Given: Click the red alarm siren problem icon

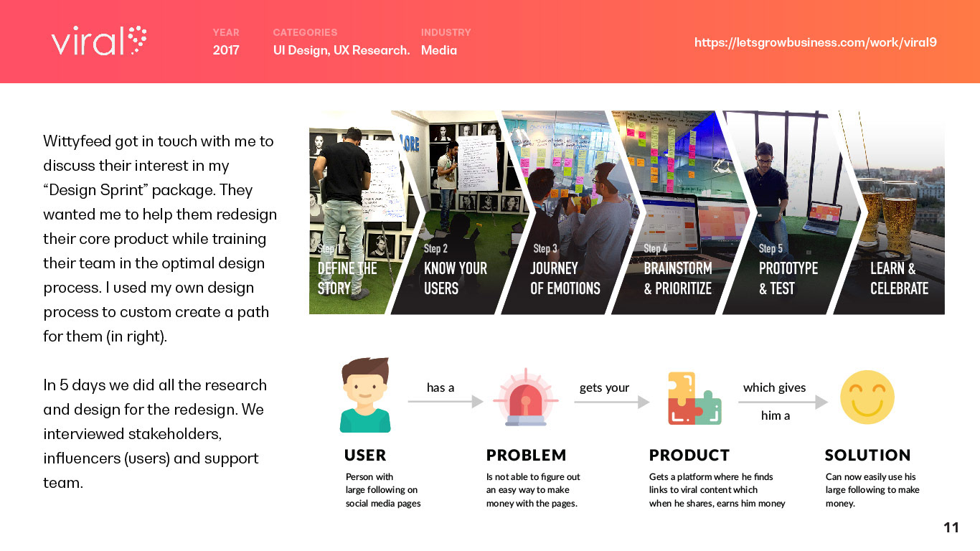Looking at the screenshot, I should pyautogui.click(x=526, y=397).
